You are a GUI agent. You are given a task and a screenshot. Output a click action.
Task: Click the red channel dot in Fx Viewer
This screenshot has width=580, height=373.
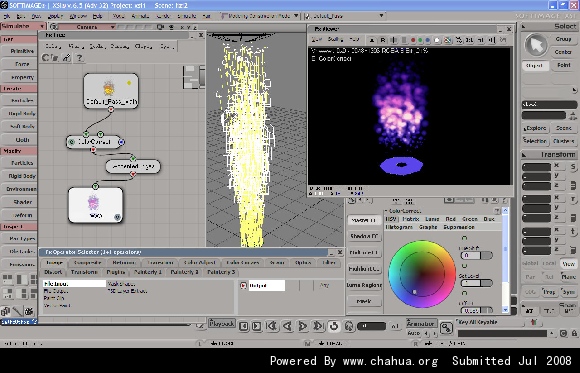pyautogui.click(x=413, y=40)
